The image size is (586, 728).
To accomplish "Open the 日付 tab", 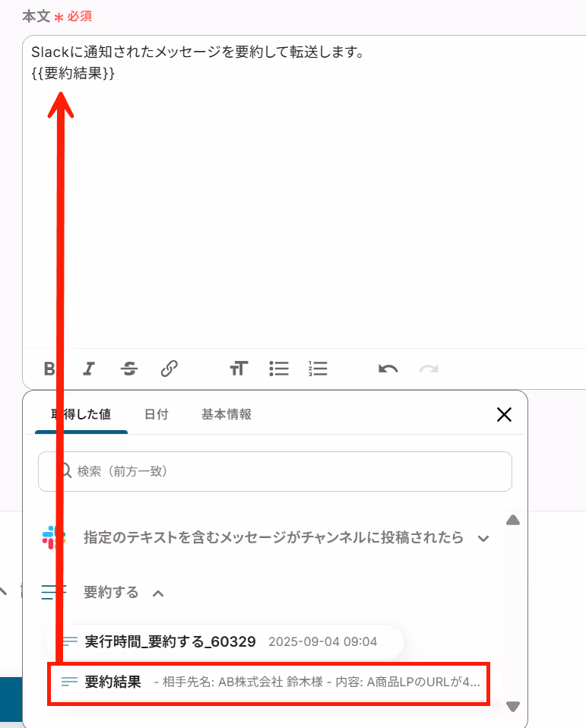I will tap(157, 414).
